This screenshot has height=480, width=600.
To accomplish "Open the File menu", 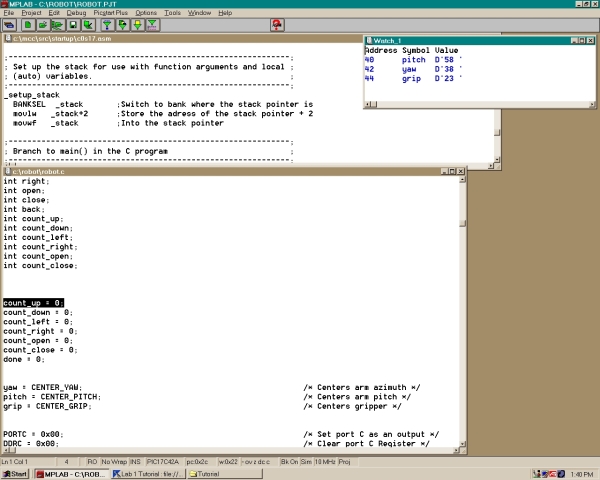I will tap(8, 13).
